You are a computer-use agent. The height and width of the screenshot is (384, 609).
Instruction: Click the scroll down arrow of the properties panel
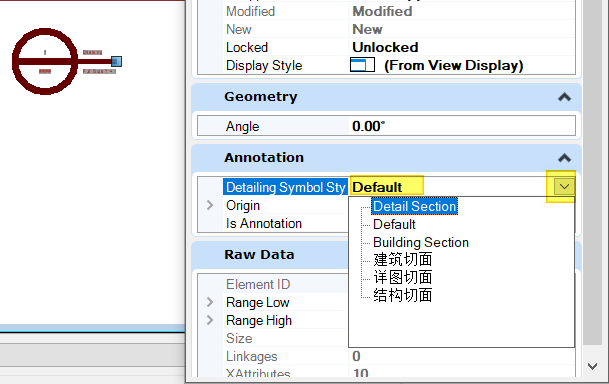[x=592, y=366]
